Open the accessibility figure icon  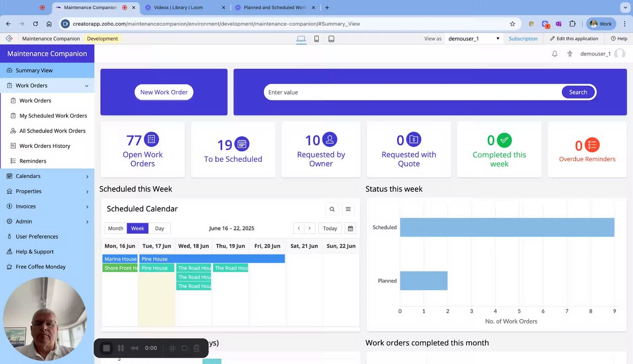[x=570, y=54]
